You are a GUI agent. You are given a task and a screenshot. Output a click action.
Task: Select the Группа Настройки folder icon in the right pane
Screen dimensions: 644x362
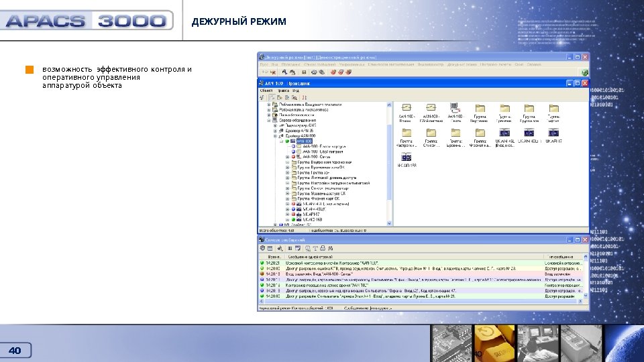click(x=407, y=133)
